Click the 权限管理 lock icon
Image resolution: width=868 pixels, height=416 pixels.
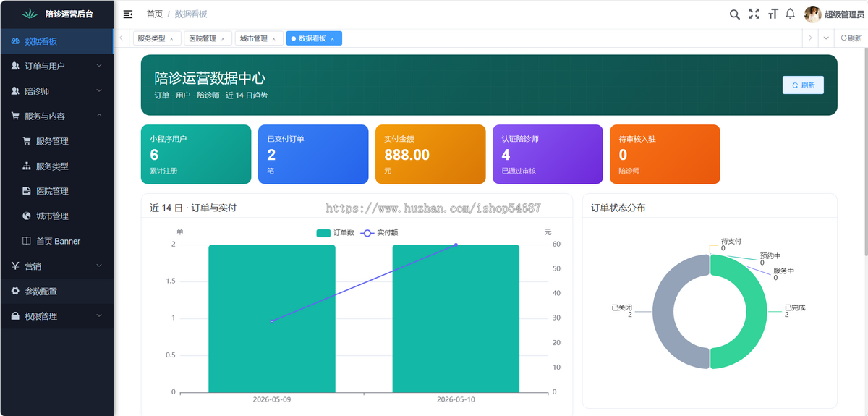point(15,316)
